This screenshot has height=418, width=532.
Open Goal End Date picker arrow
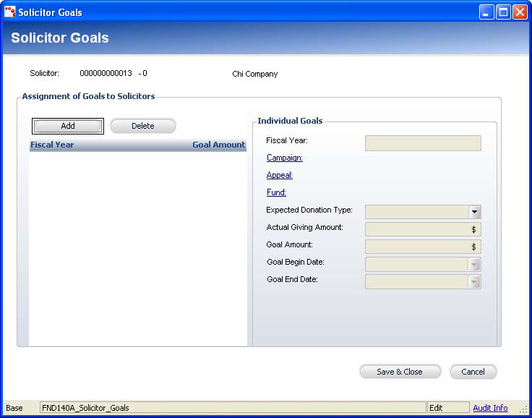coord(474,282)
